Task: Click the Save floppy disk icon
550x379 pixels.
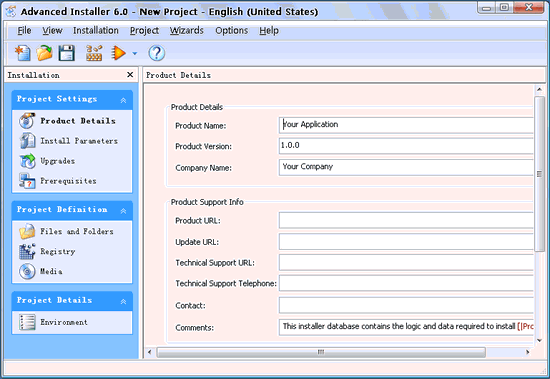Action: coord(66,53)
